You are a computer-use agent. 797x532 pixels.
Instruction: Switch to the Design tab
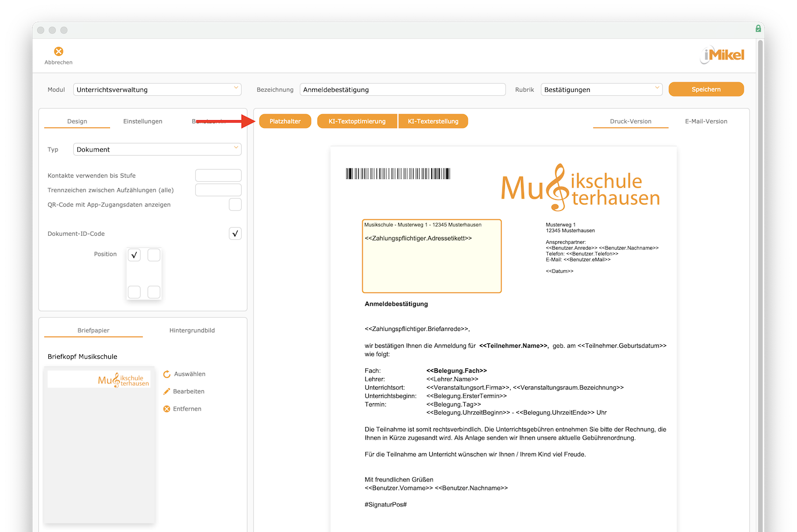coord(77,121)
